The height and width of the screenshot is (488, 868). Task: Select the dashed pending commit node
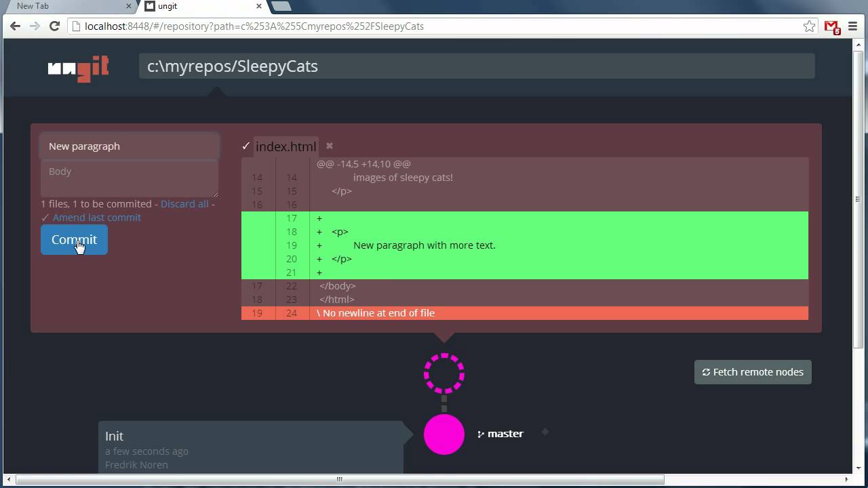[444, 373]
